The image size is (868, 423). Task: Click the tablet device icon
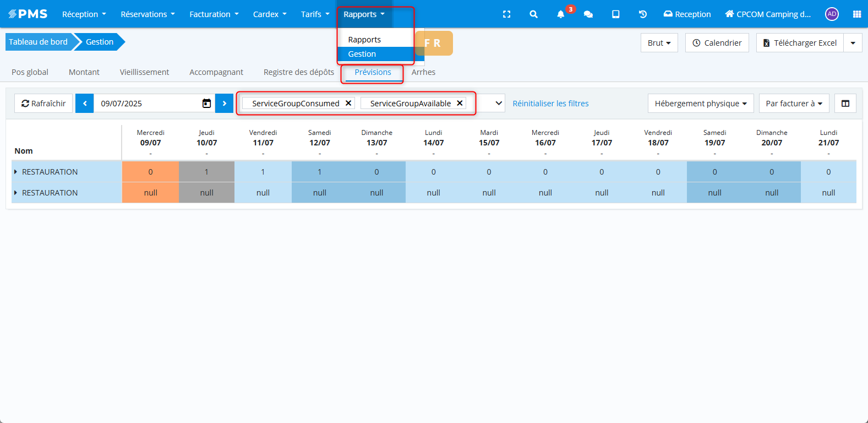(615, 14)
